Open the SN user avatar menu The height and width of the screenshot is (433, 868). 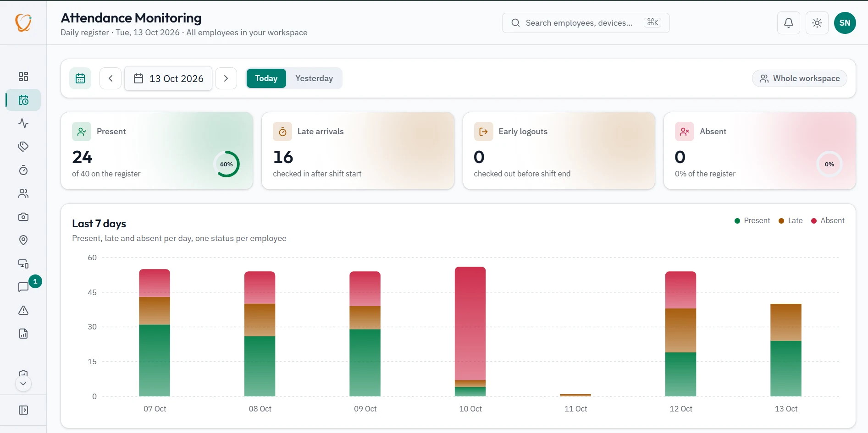point(845,23)
